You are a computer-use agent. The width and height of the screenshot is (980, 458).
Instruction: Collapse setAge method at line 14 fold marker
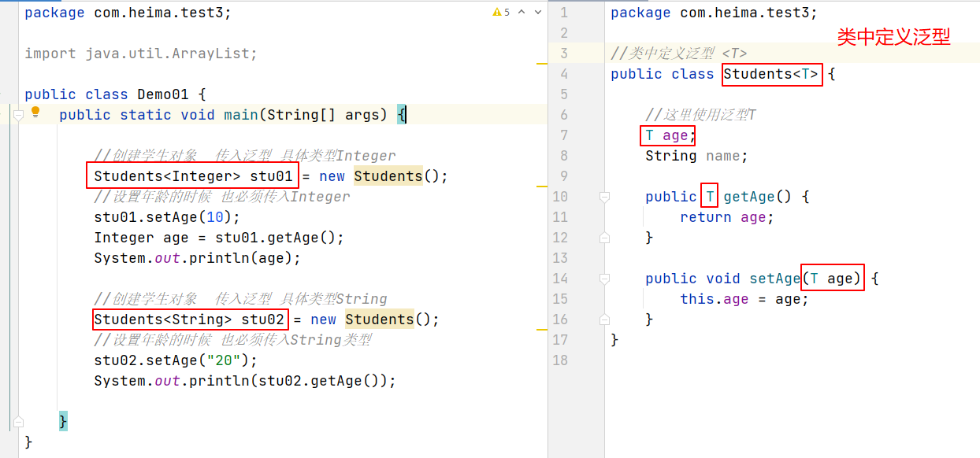coord(604,279)
